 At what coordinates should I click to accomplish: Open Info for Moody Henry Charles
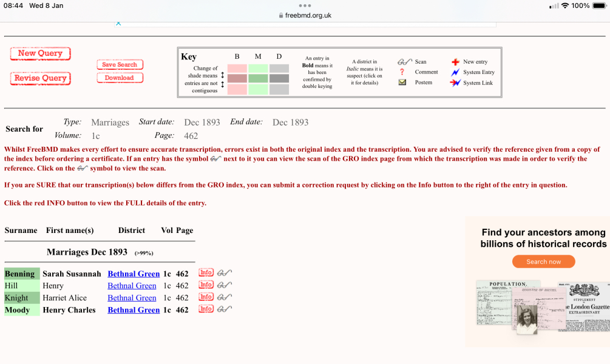pyautogui.click(x=206, y=309)
